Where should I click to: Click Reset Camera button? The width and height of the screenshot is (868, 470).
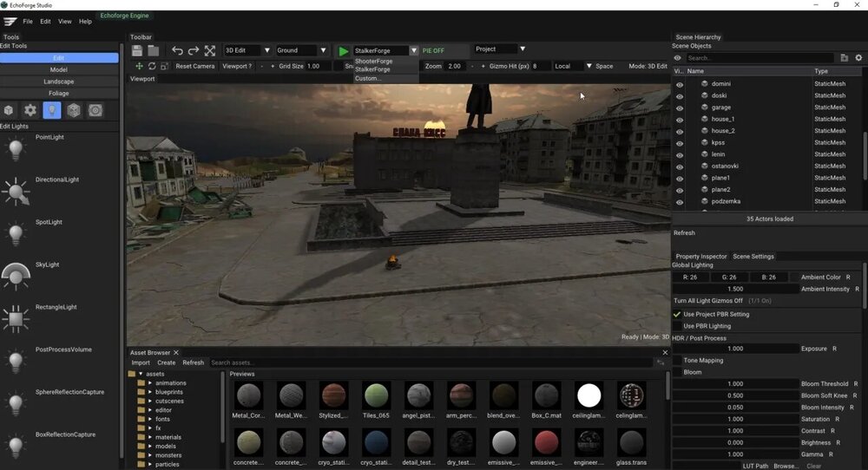pyautogui.click(x=194, y=66)
